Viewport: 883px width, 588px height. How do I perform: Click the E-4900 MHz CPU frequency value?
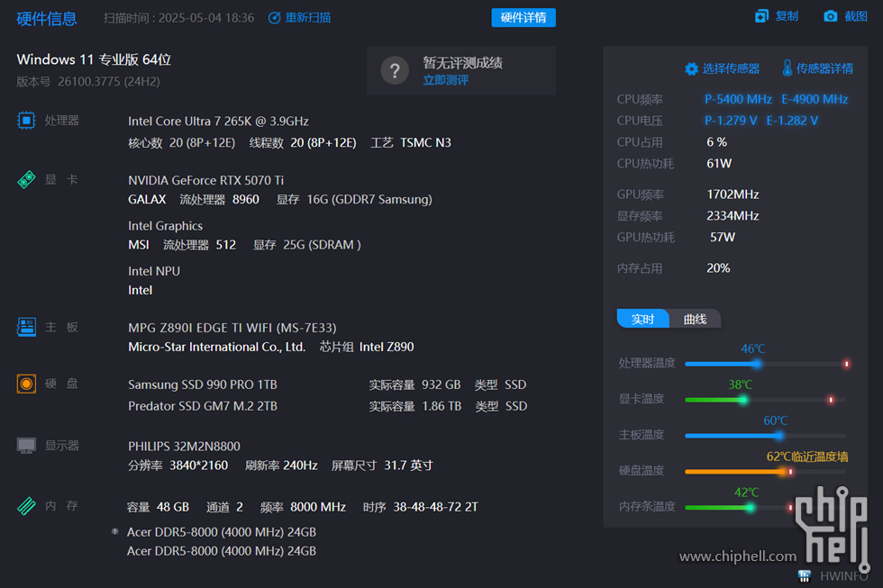[815, 99]
